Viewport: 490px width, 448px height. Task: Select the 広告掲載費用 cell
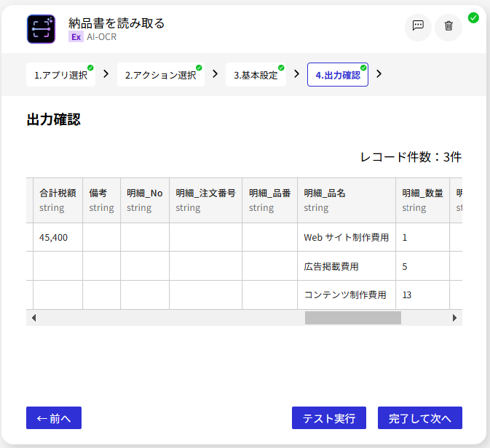(x=347, y=266)
